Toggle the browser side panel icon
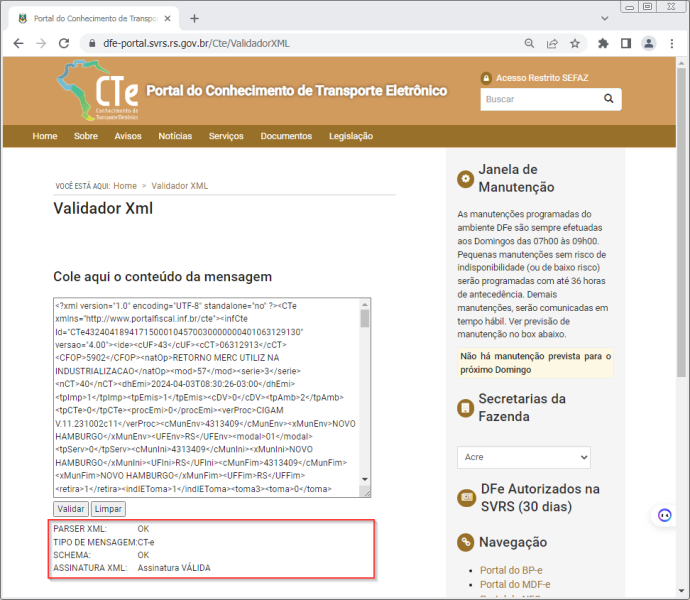 (x=626, y=43)
